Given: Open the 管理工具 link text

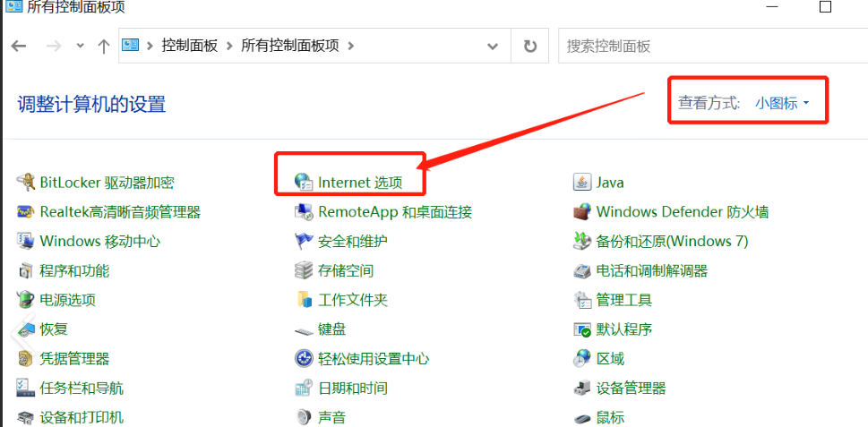Looking at the screenshot, I should (x=623, y=300).
